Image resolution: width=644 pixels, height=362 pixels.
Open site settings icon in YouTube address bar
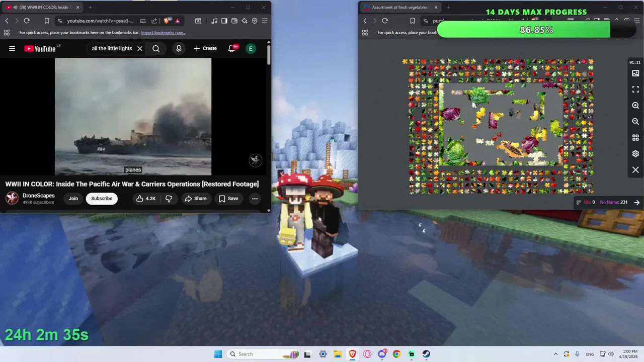pyautogui.click(x=60, y=21)
